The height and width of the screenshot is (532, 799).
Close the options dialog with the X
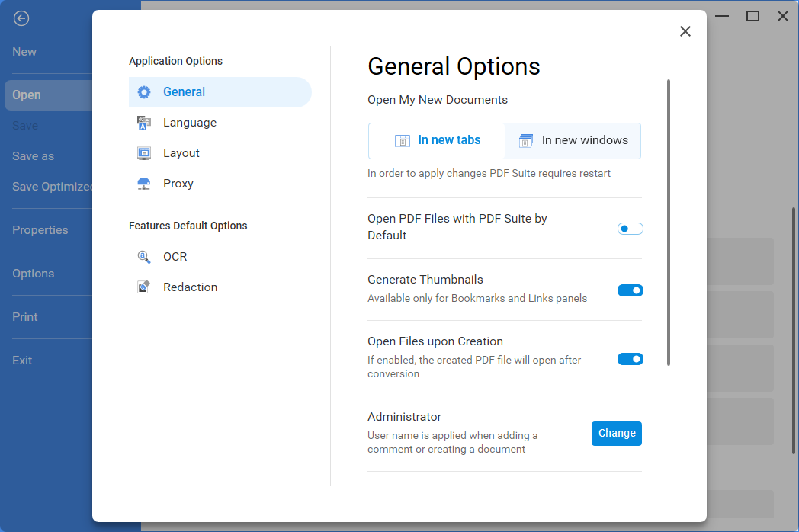coord(685,31)
